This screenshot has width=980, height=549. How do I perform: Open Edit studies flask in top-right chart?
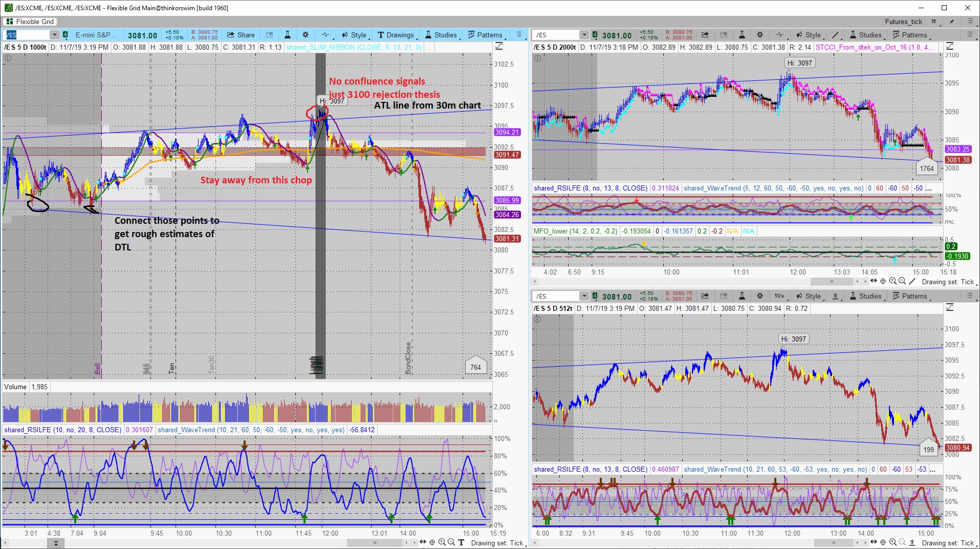(x=742, y=35)
